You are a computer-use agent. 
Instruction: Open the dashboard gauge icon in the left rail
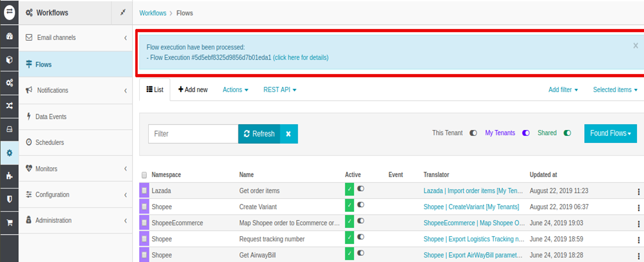point(9,36)
